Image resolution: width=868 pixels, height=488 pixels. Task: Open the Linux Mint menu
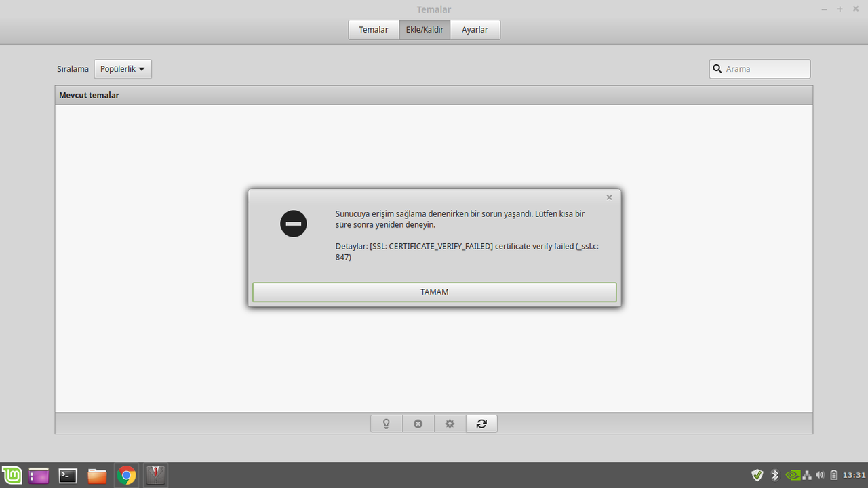12,475
